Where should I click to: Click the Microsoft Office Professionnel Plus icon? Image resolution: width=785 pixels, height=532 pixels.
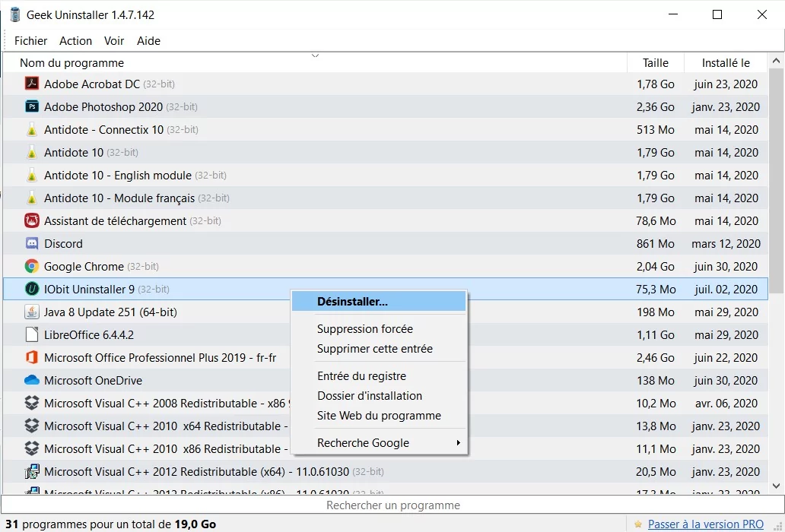coord(31,357)
